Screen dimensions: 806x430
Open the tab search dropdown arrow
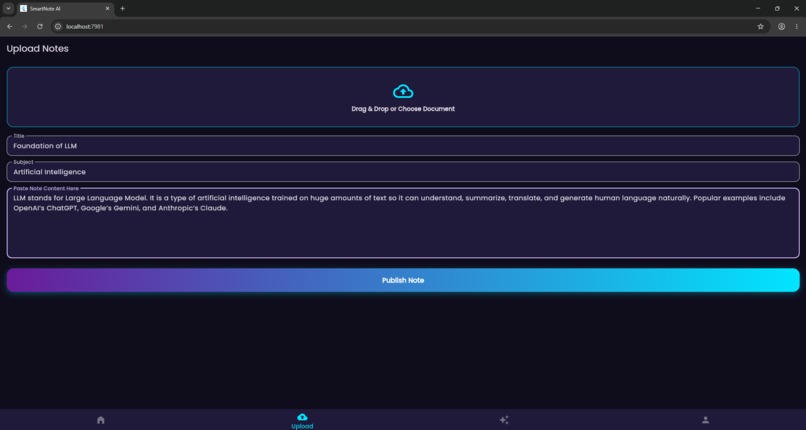pos(8,8)
